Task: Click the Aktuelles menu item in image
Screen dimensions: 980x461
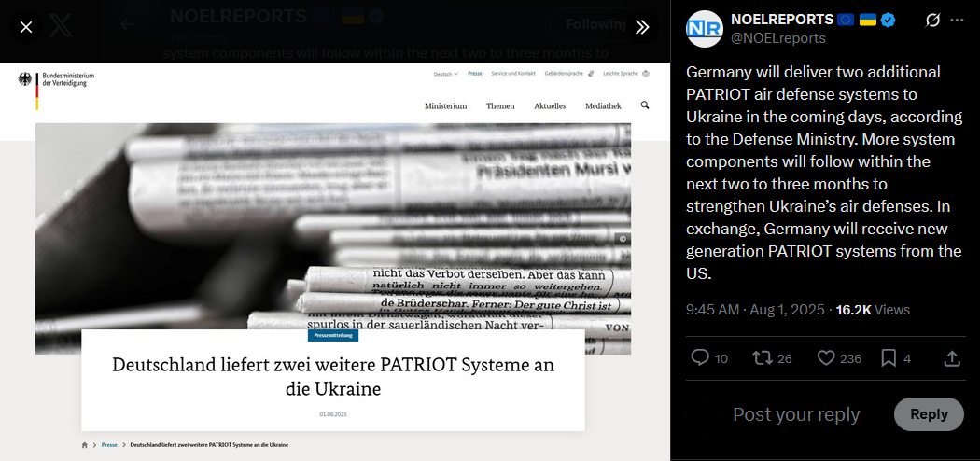Action: click(x=550, y=106)
